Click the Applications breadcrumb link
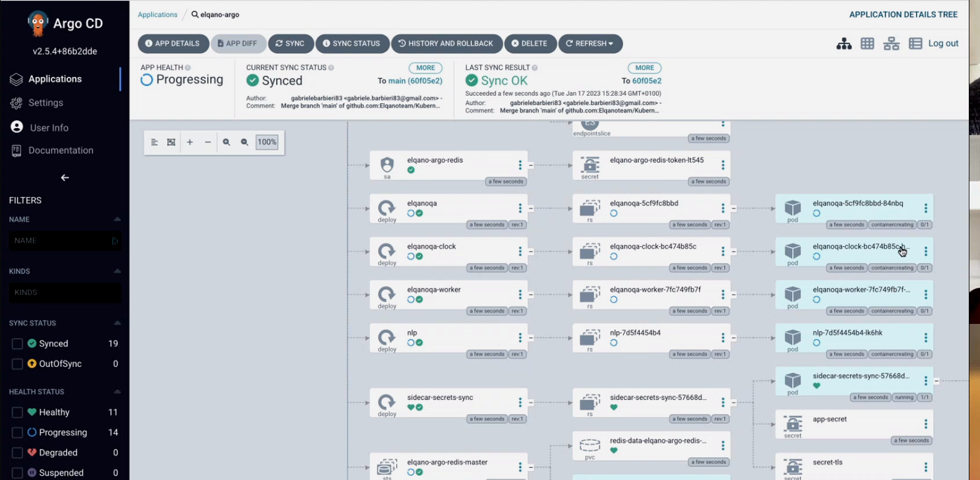Screen dimensions: 980x480 click(x=157, y=14)
